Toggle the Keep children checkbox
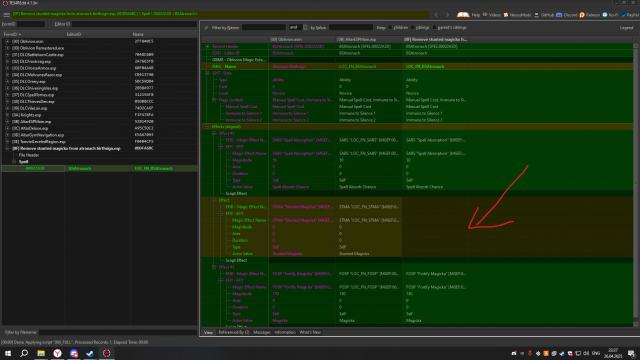640x360 pixels. 390,27
